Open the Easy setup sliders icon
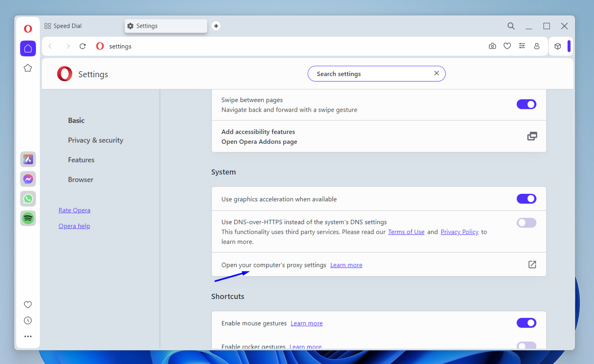Viewport: 594px width, 364px height. pos(522,46)
